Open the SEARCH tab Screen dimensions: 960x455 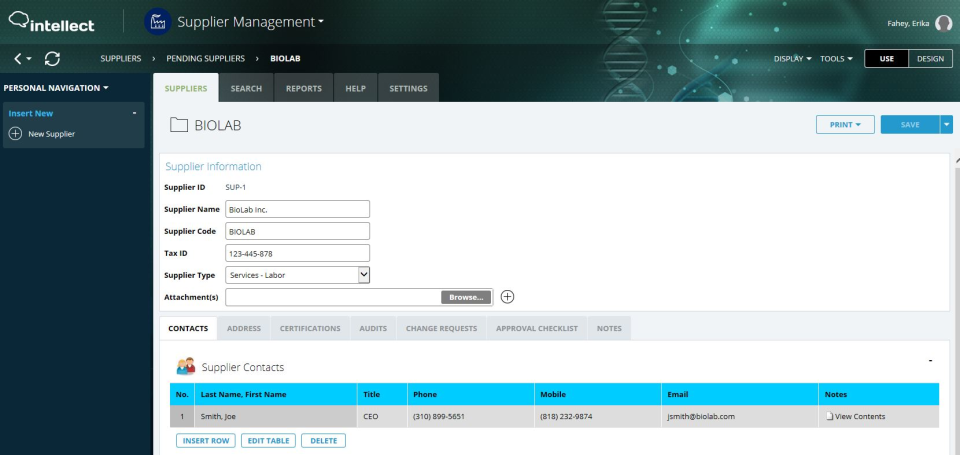[x=246, y=88]
